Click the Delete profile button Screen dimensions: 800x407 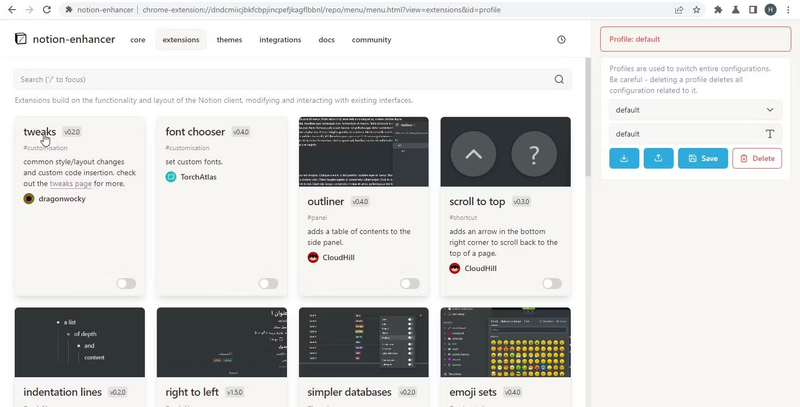tap(757, 159)
